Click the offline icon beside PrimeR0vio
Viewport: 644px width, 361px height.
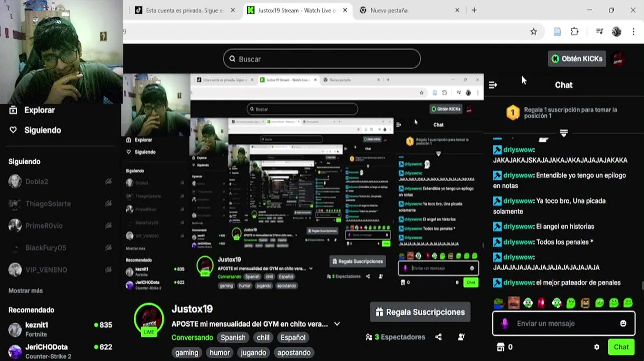point(108,226)
